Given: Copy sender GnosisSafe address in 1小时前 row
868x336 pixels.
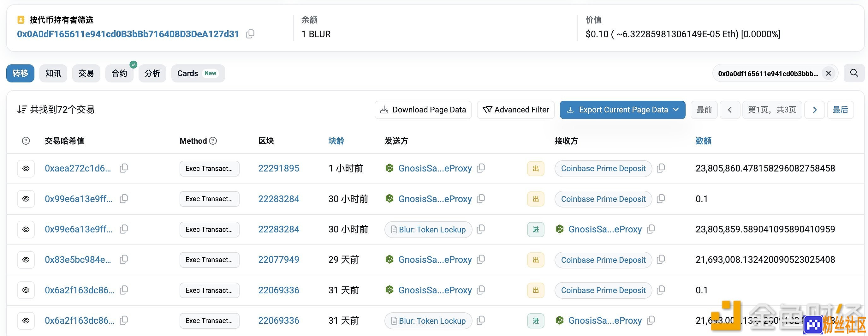Looking at the screenshot, I should point(481,168).
